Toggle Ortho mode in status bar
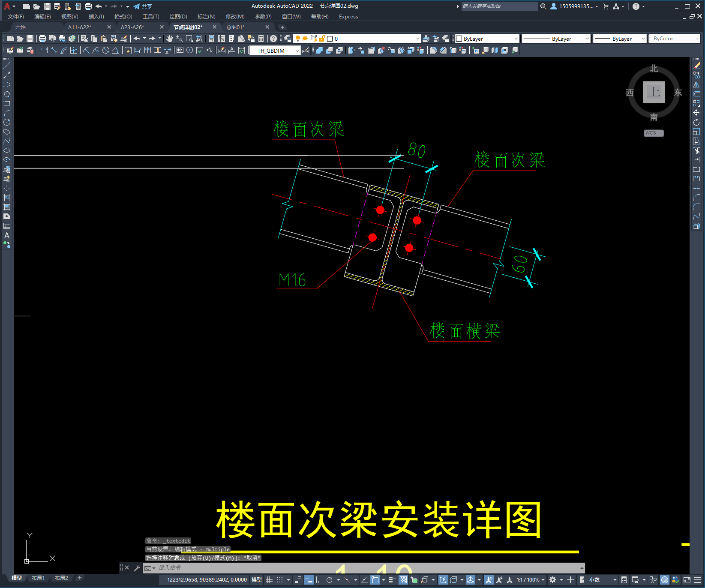This screenshot has height=588, width=705. click(319, 580)
